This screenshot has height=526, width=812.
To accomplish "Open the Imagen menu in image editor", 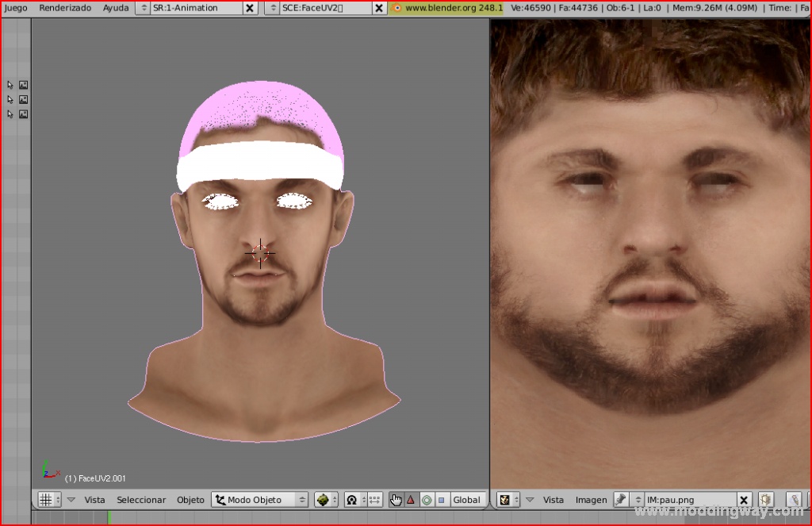I will pos(591,500).
